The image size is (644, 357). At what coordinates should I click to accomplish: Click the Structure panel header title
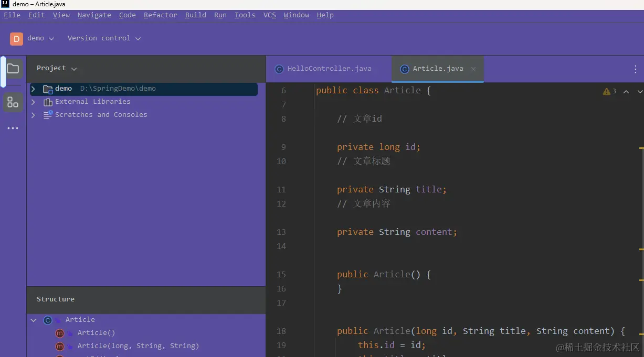click(56, 299)
